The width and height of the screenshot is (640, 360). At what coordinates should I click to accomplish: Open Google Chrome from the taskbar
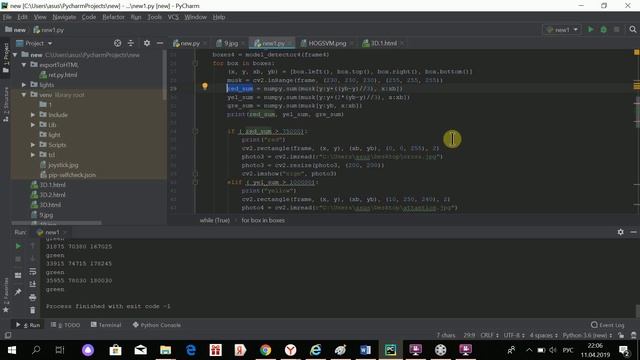point(266,350)
